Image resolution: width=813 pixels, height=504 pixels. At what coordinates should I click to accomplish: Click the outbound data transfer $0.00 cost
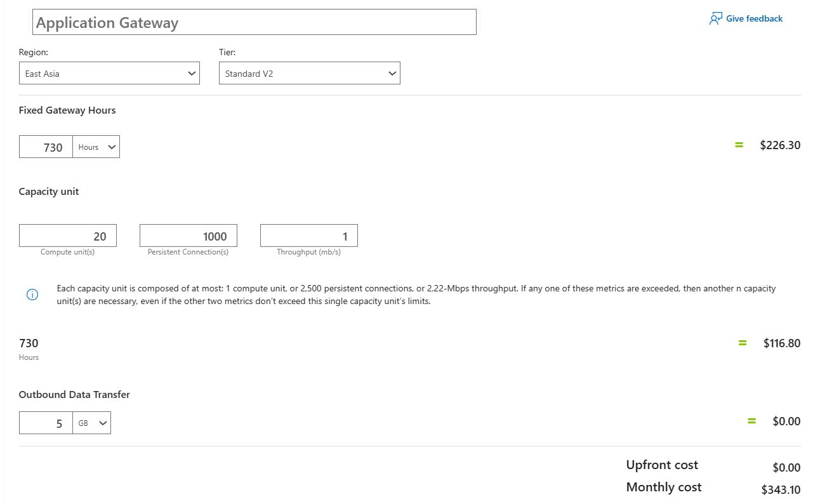tap(786, 421)
